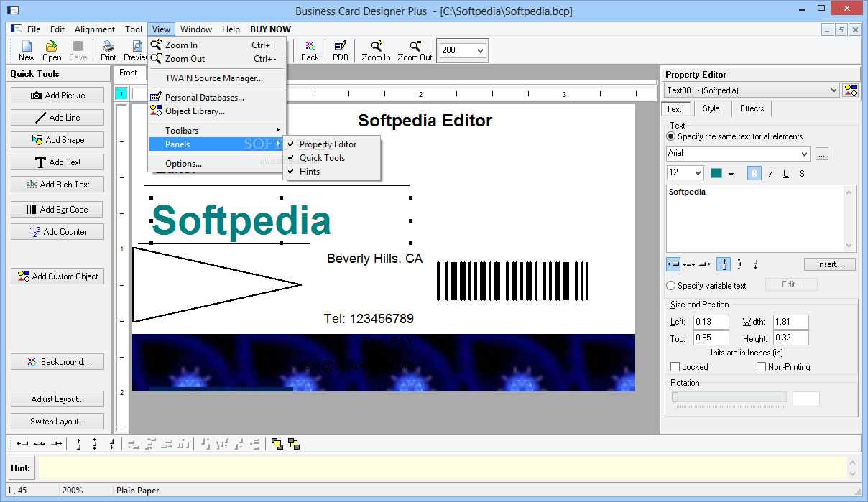This screenshot has height=502, width=868.
Task: Click align left icon in bottom toolbar
Action: coord(23,444)
